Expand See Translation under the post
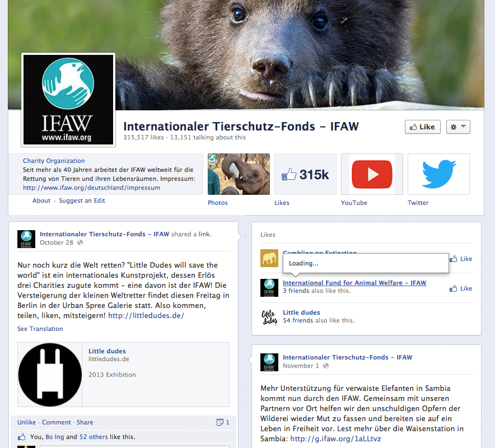The image size is (495, 448). pyautogui.click(x=40, y=329)
